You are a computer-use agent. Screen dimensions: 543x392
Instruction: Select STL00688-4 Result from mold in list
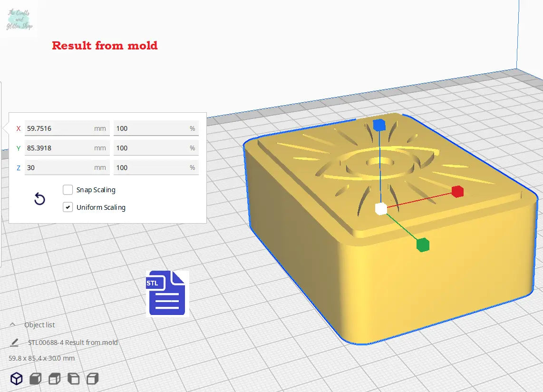pos(73,343)
